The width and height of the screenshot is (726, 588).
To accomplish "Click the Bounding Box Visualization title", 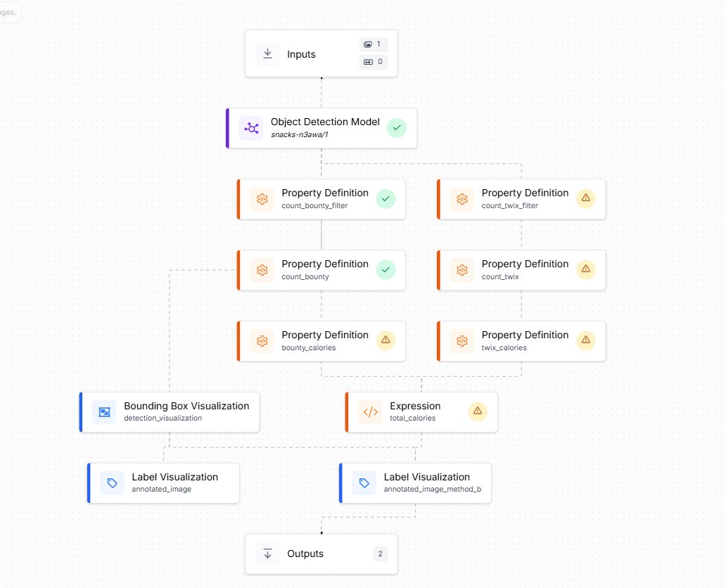I will point(186,406).
